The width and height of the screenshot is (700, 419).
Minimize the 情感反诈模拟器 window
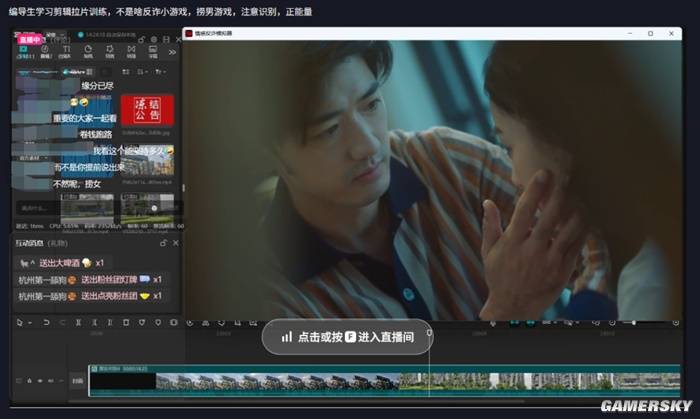tap(630, 33)
